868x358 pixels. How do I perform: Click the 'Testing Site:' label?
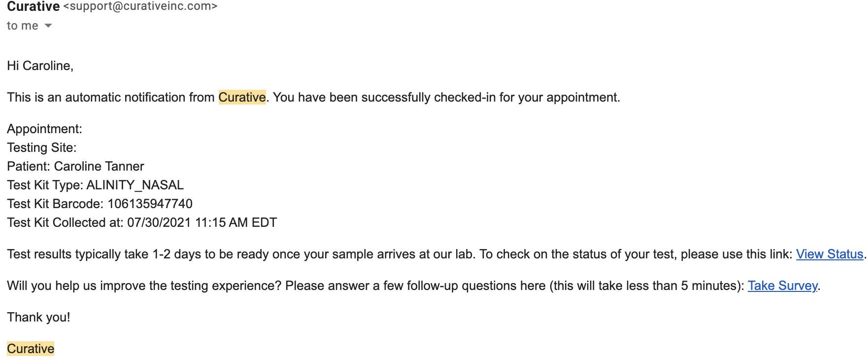click(42, 147)
